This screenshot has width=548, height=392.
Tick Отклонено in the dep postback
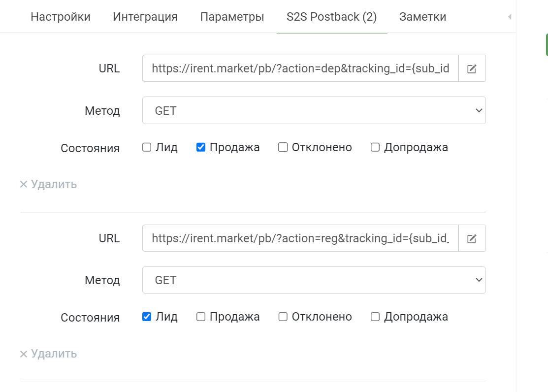283,147
